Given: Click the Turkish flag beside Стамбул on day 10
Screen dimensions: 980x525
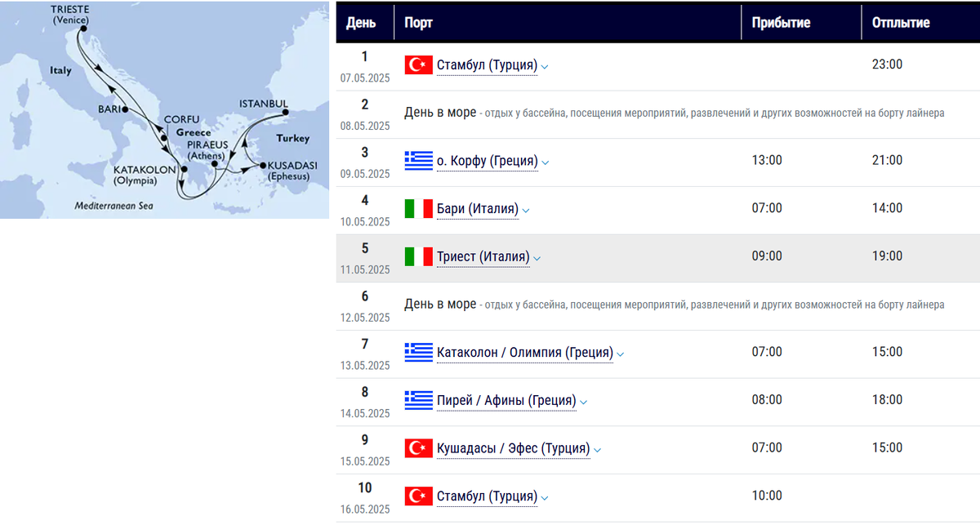Looking at the screenshot, I should pyautogui.click(x=418, y=496).
